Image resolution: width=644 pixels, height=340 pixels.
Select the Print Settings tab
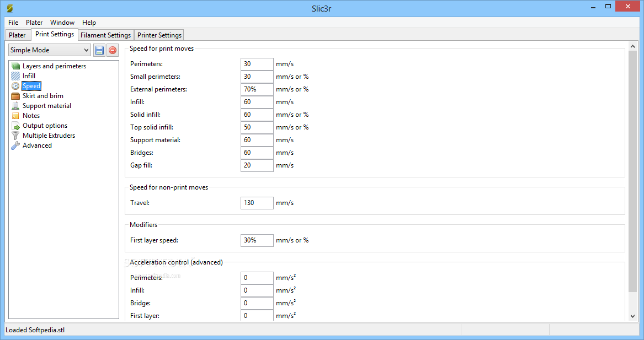(x=55, y=35)
